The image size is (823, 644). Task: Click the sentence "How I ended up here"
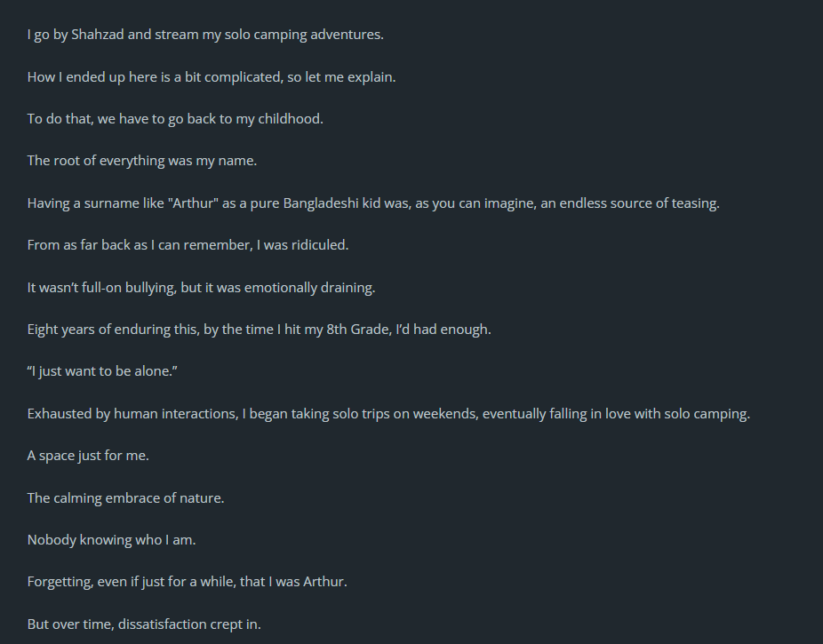[x=212, y=77]
